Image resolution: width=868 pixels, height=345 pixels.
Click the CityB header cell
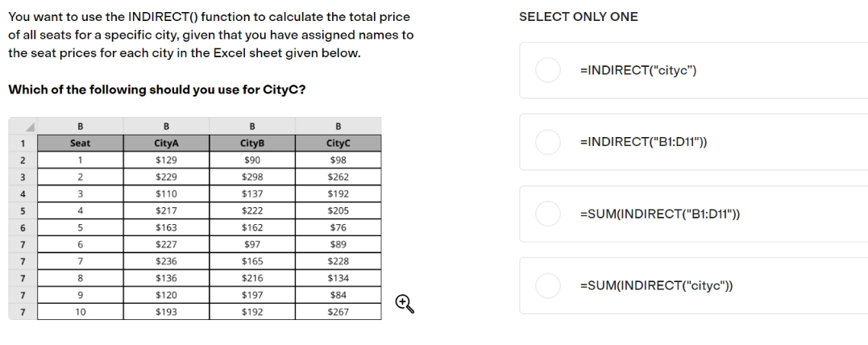point(252,143)
